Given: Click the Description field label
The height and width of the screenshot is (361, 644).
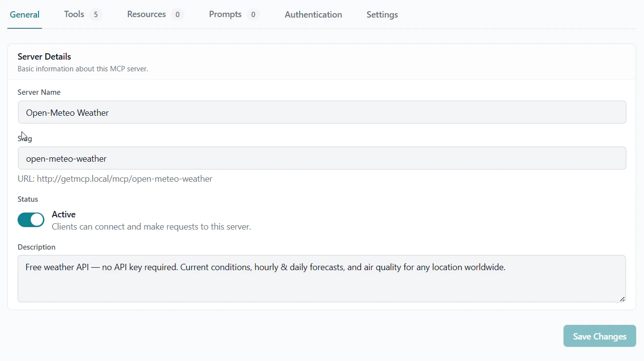Looking at the screenshot, I should click(37, 247).
